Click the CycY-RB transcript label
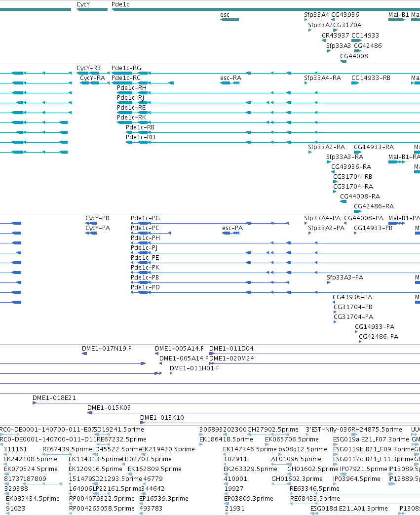The height and width of the screenshot is (516, 420). pyautogui.click(x=89, y=68)
